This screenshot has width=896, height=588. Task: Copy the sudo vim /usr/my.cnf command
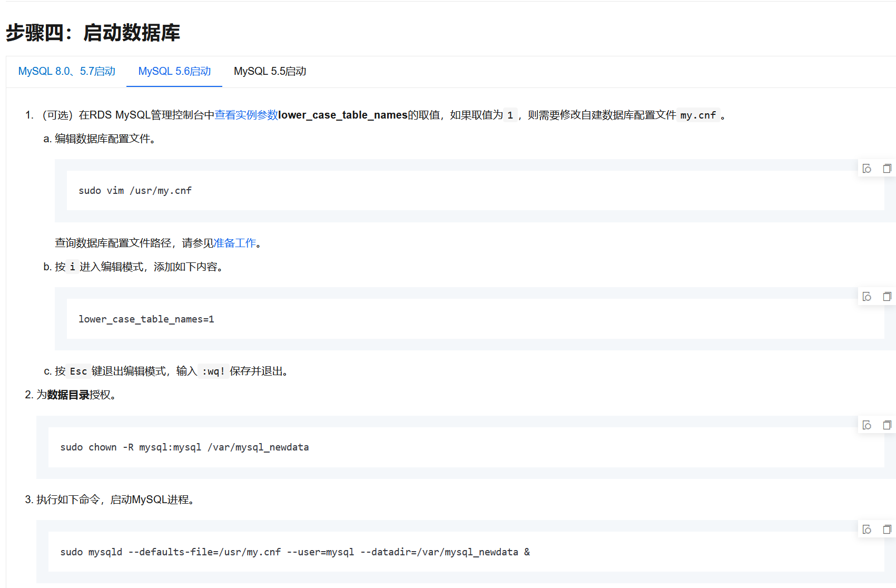(887, 169)
